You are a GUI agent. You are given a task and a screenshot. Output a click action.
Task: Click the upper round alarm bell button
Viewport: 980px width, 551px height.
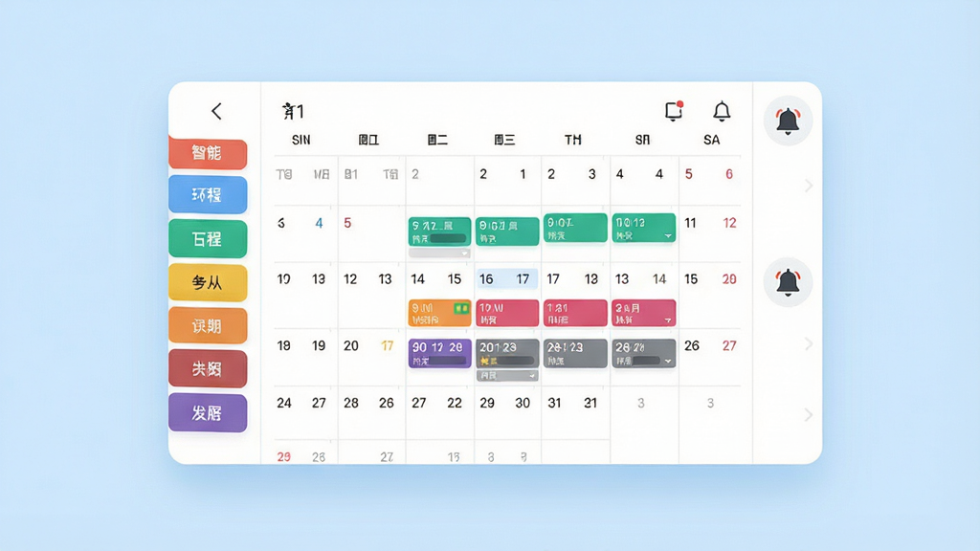click(788, 121)
